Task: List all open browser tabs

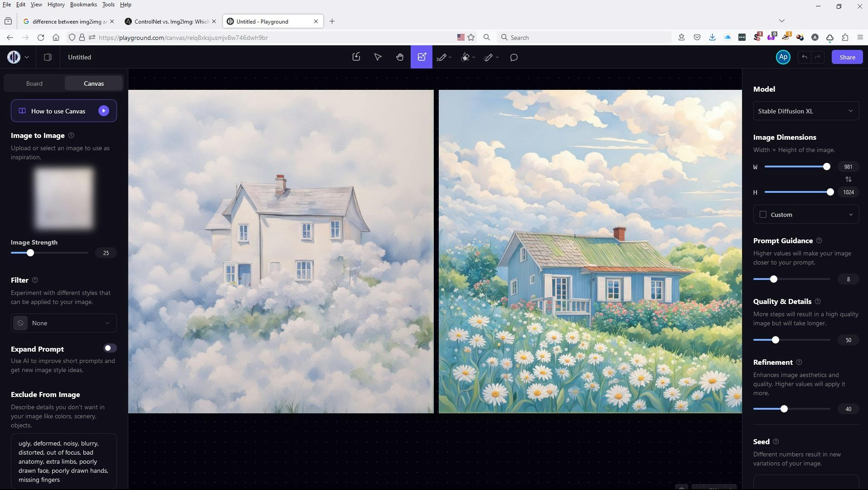Action: coord(781,21)
